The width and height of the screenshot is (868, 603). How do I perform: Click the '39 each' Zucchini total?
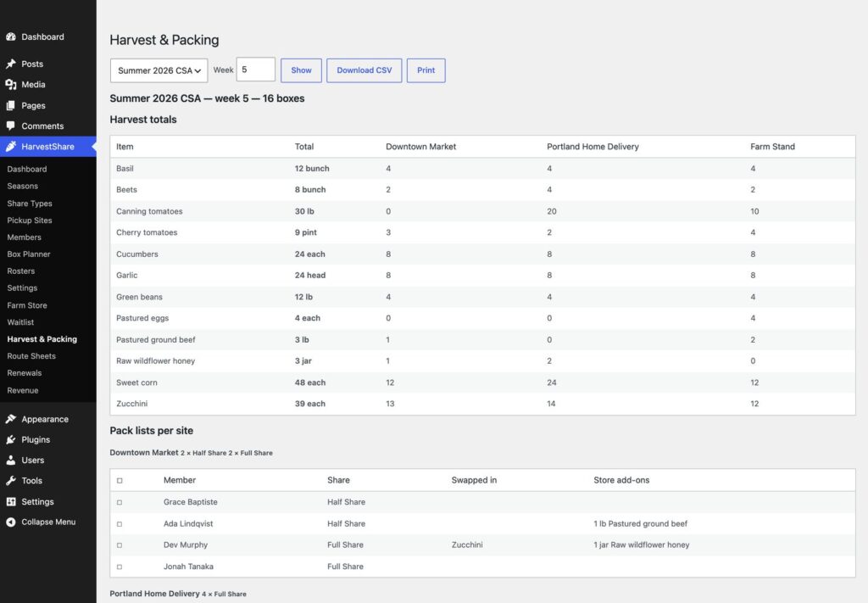tap(310, 404)
